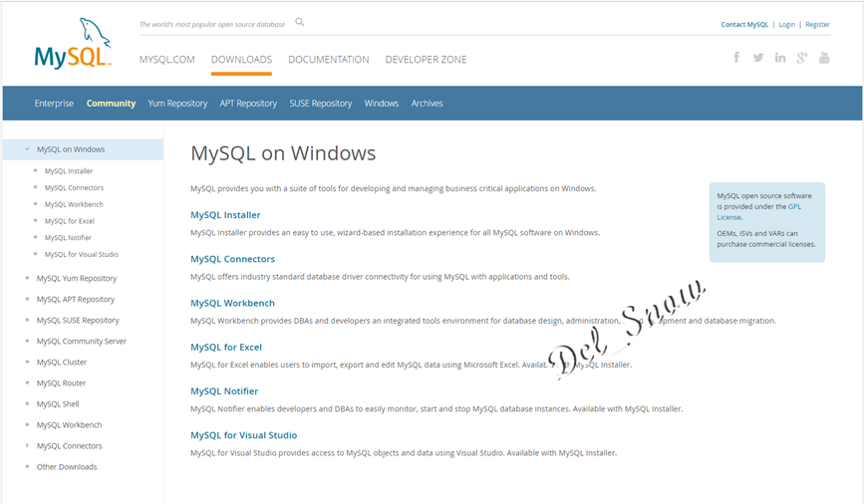The width and height of the screenshot is (864, 504).
Task: Open Other Downloads in the sidebar
Action: (67, 466)
